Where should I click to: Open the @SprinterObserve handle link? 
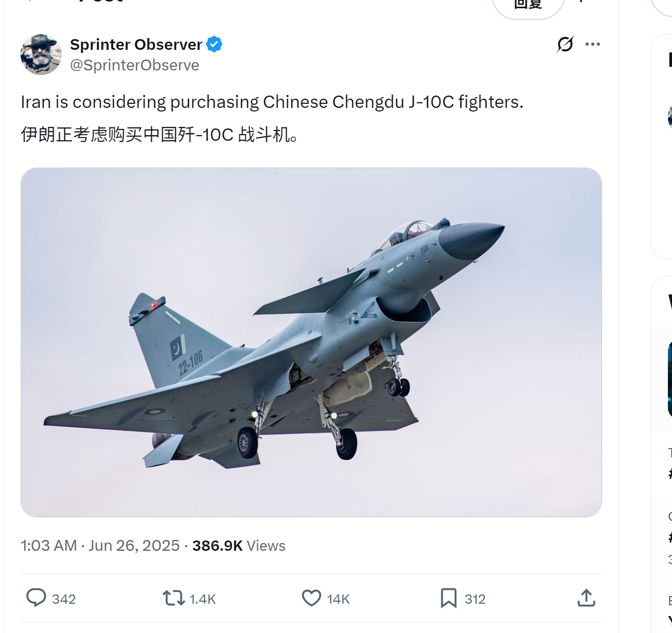coord(135,65)
